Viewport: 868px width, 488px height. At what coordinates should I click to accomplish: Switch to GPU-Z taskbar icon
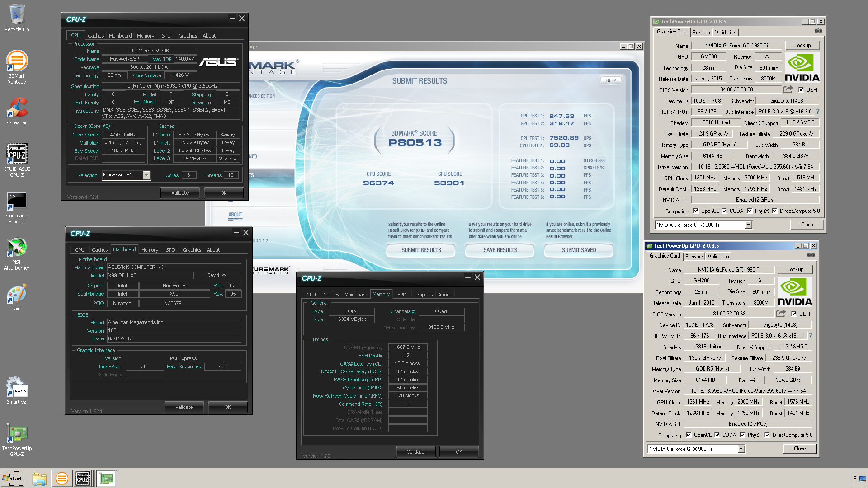click(x=107, y=479)
